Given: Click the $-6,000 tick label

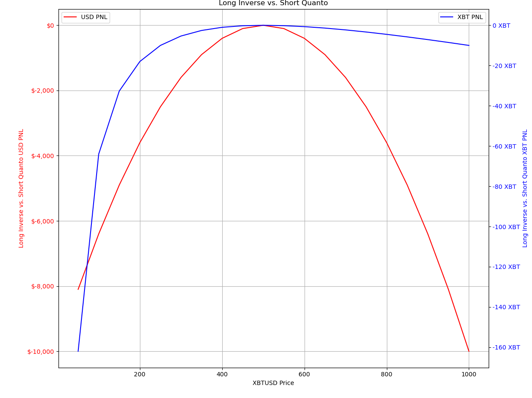Looking at the screenshot, I should pyautogui.click(x=42, y=221).
